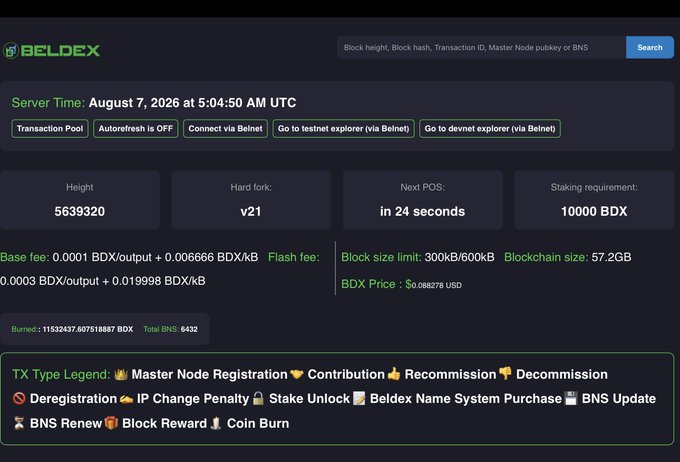680x462 pixels.
Task: Click the 'TX Type Legend:' label
Action: [x=61, y=374]
